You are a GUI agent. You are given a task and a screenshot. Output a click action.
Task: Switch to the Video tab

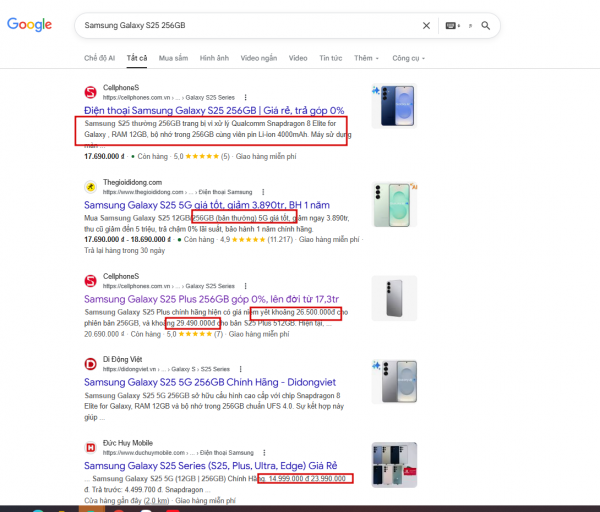(298, 58)
